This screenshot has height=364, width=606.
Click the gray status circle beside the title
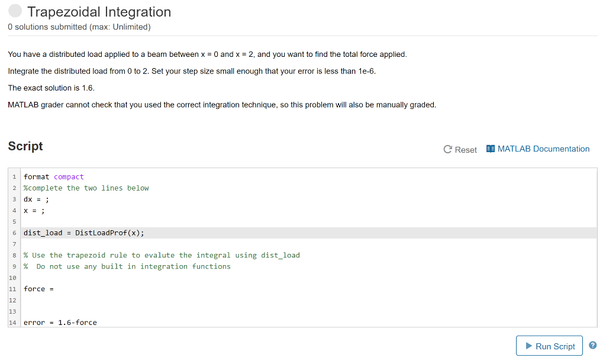pos(15,11)
